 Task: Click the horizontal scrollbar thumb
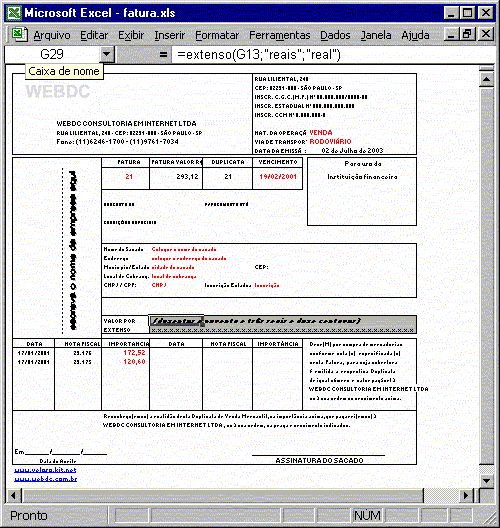pyautogui.click(x=222, y=496)
